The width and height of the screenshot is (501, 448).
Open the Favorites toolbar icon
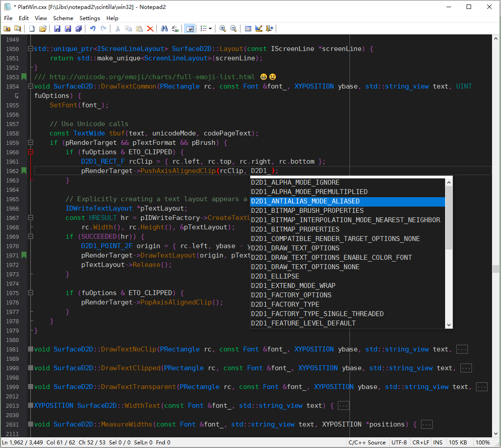pos(7,29)
